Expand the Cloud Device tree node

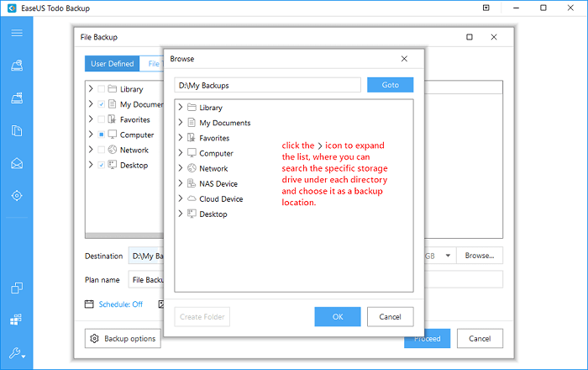(181, 199)
